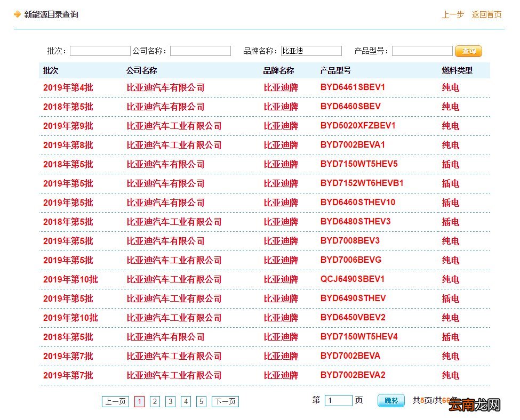Open product BYD6450VBEV2

tap(353, 318)
